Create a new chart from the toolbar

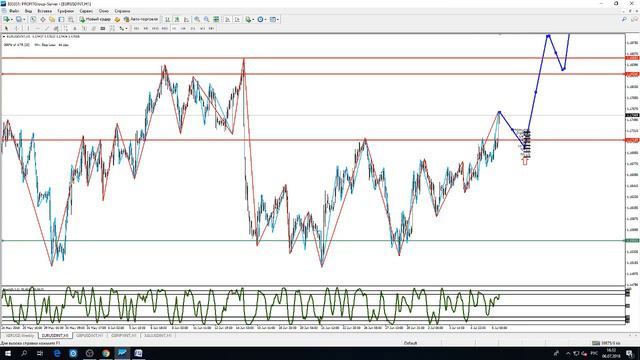click(x=6, y=19)
